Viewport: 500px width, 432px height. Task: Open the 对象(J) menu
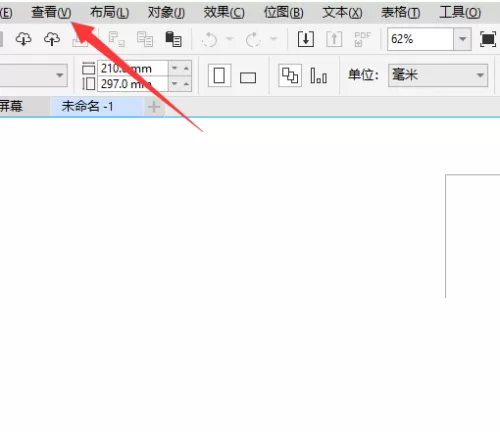166,13
